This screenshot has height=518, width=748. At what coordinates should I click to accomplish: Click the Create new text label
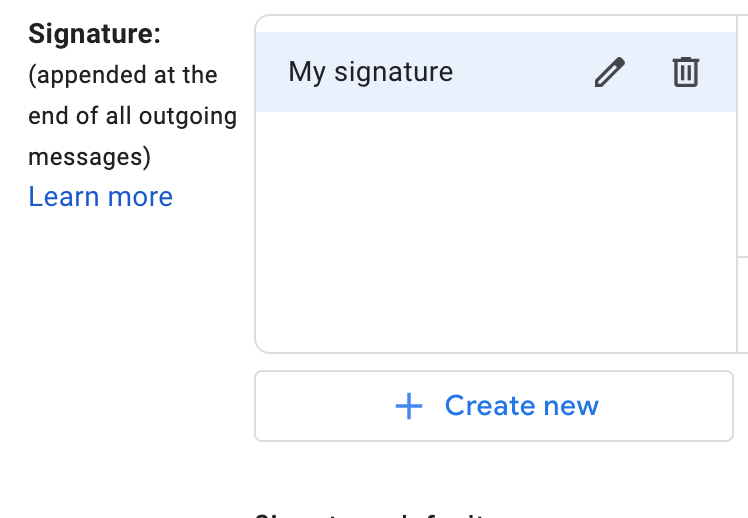click(x=521, y=406)
